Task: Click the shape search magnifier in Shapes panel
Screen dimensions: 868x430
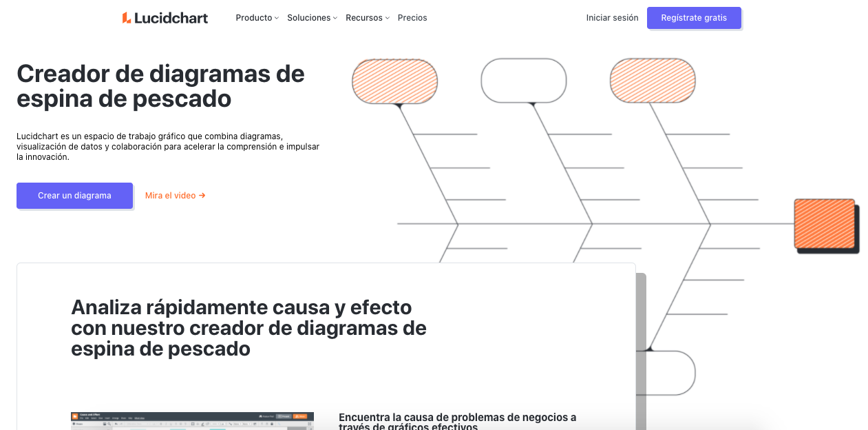Action: point(108,424)
